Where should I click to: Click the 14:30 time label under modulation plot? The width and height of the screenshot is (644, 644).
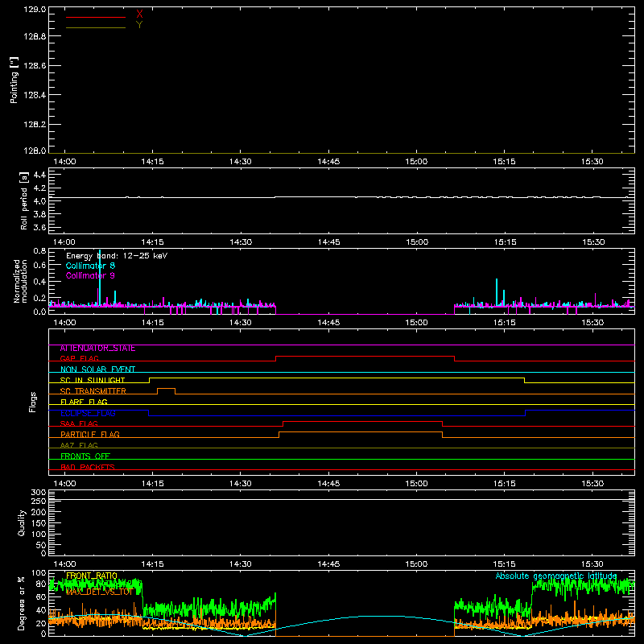(x=240, y=323)
